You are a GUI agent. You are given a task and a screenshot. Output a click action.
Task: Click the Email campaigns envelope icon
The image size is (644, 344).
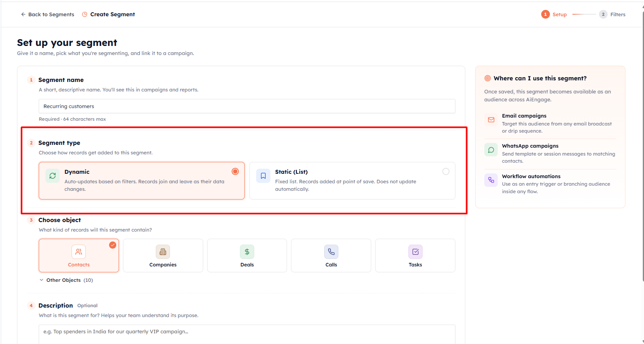491,120
